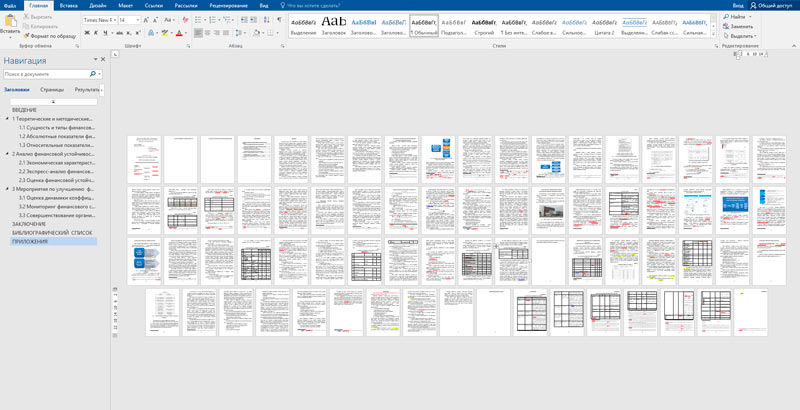Click the superscript icon

tap(138, 33)
